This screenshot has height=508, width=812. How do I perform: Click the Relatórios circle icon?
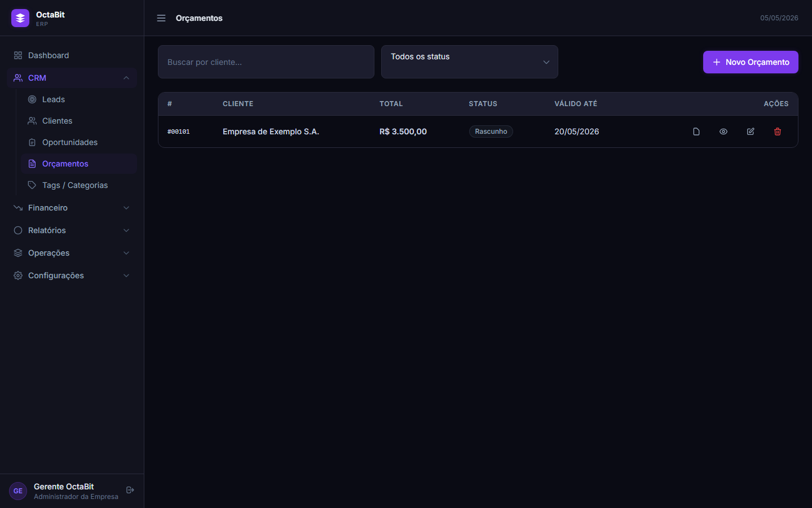click(18, 230)
